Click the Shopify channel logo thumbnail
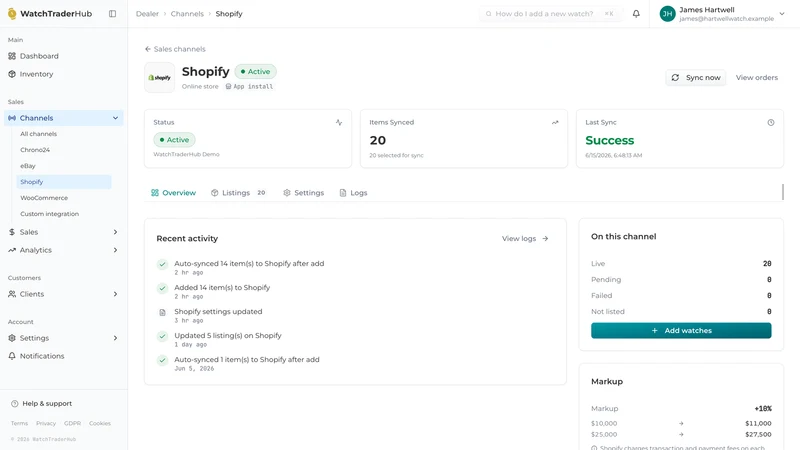Viewport: 800px width, 450px height. point(160,78)
